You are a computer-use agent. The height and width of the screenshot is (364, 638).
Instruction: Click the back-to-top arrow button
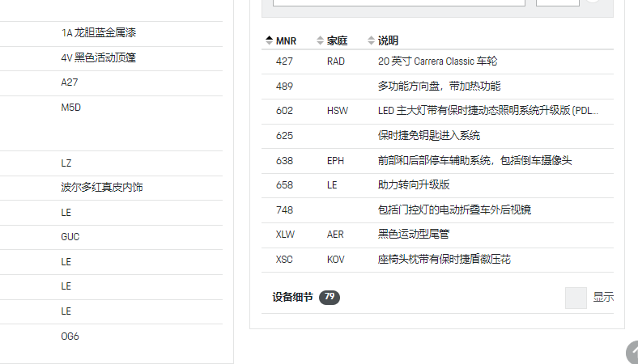click(x=632, y=352)
